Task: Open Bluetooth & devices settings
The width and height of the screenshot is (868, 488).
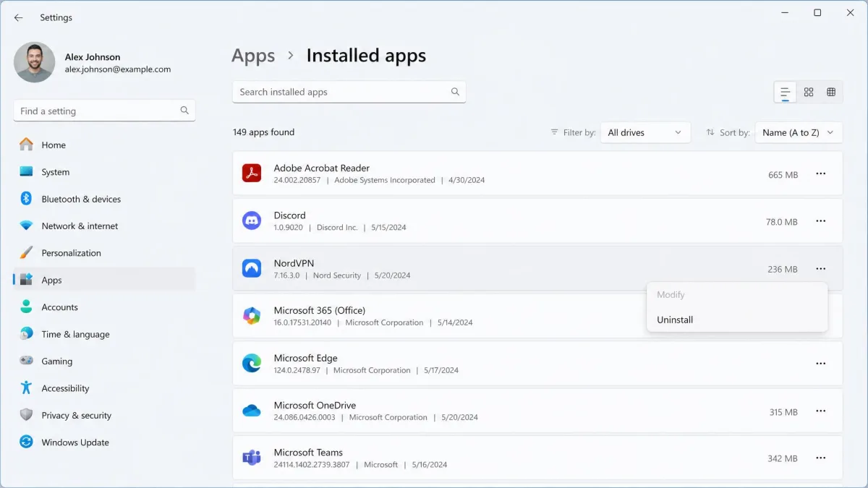Action: click(104, 199)
